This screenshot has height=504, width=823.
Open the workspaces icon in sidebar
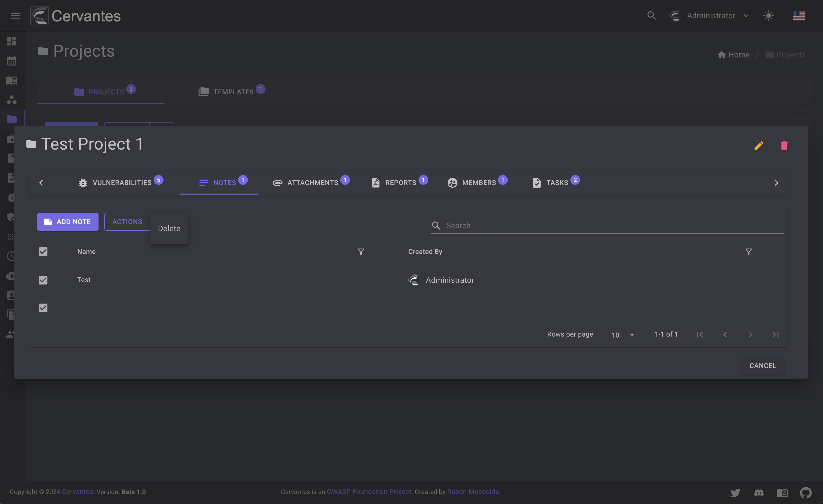click(12, 100)
